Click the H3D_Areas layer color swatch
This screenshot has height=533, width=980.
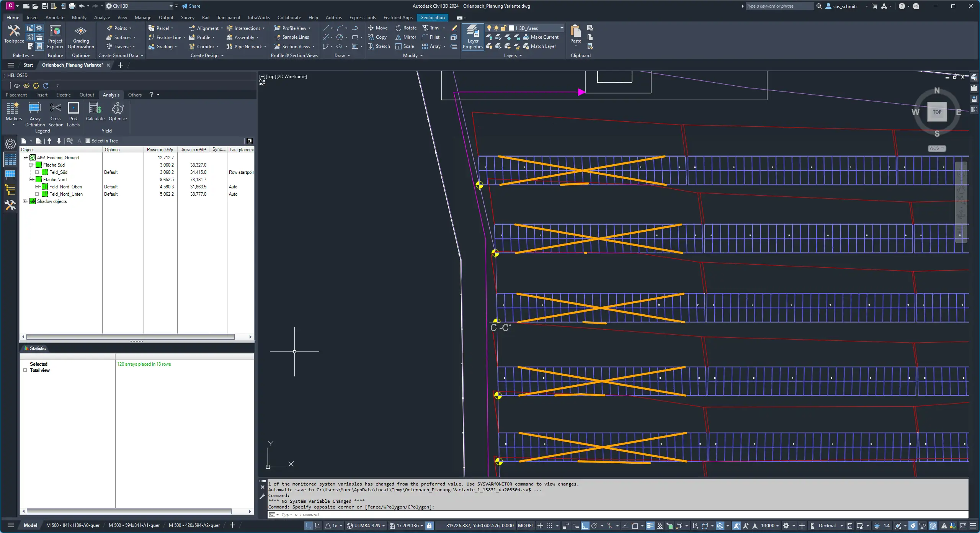pos(511,28)
